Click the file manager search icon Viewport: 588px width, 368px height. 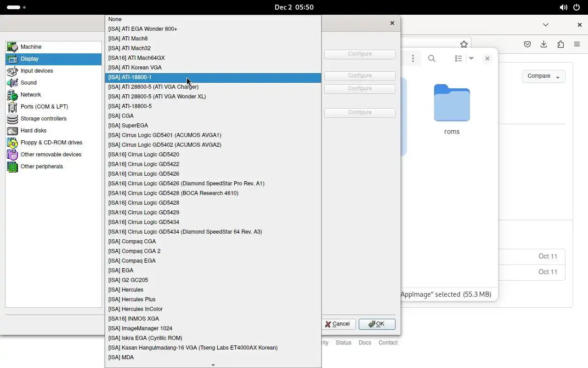click(432, 58)
